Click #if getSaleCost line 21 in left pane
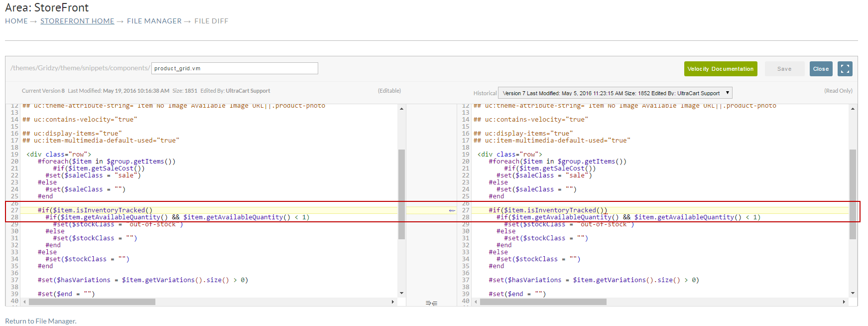This screenshot has height=326, width=868. 99,168
